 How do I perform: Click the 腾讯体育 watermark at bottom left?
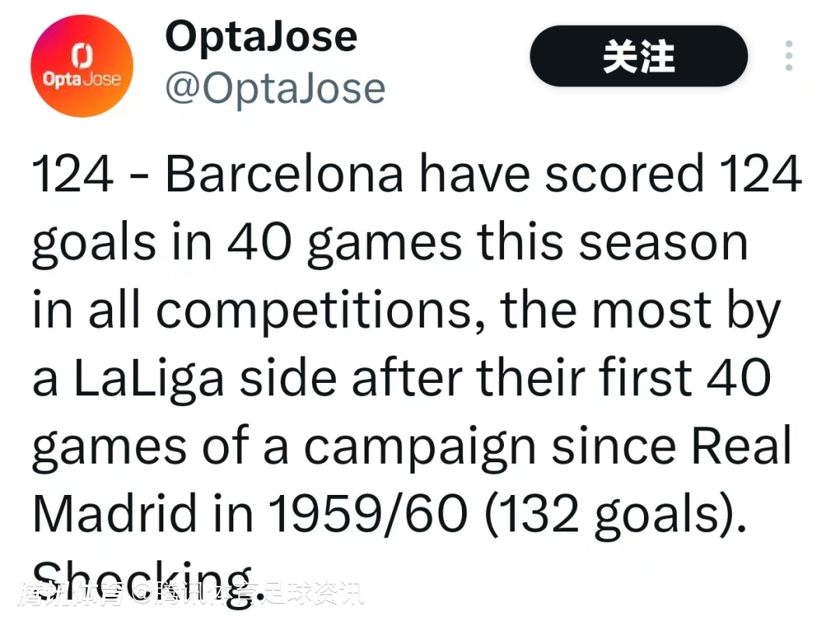click(x=72, y=595)
